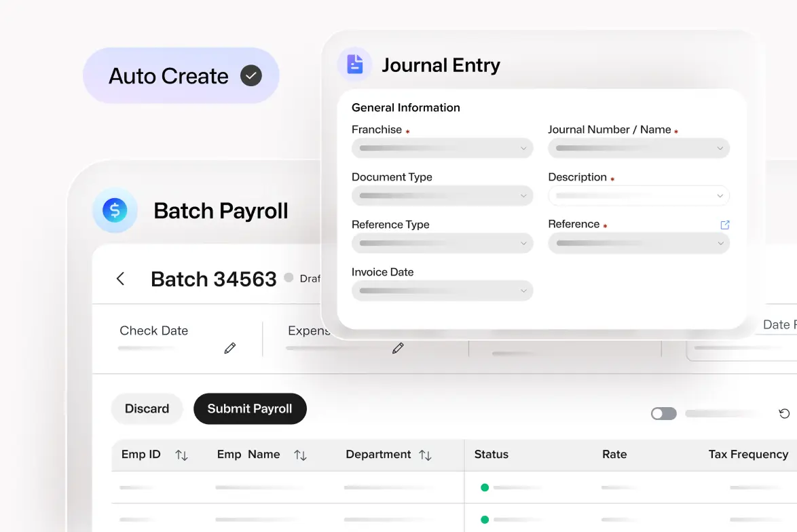Click the Check Date label
Screen dimensions: 797x532
click(153, 330)
